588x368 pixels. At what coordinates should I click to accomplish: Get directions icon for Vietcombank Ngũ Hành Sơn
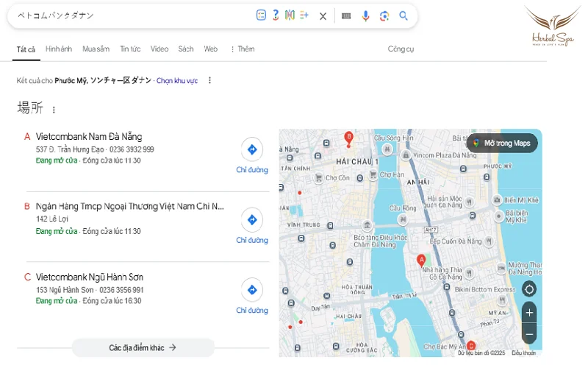[252, 290]
